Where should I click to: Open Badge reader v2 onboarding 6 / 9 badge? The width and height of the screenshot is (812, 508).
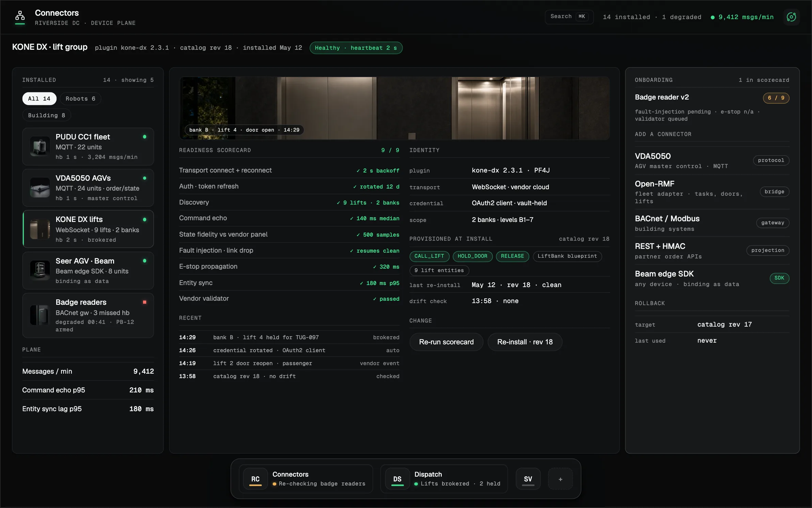776,98
